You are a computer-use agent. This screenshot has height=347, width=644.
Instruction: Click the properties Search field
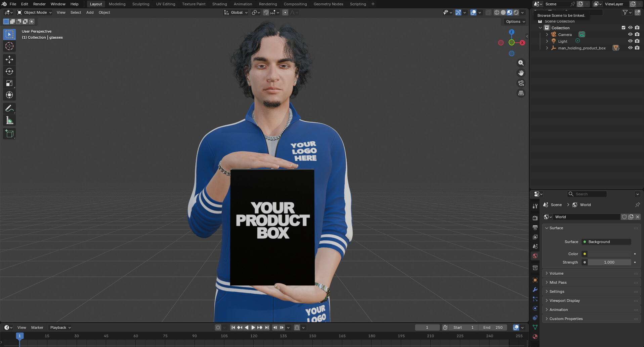click(587, 194)
